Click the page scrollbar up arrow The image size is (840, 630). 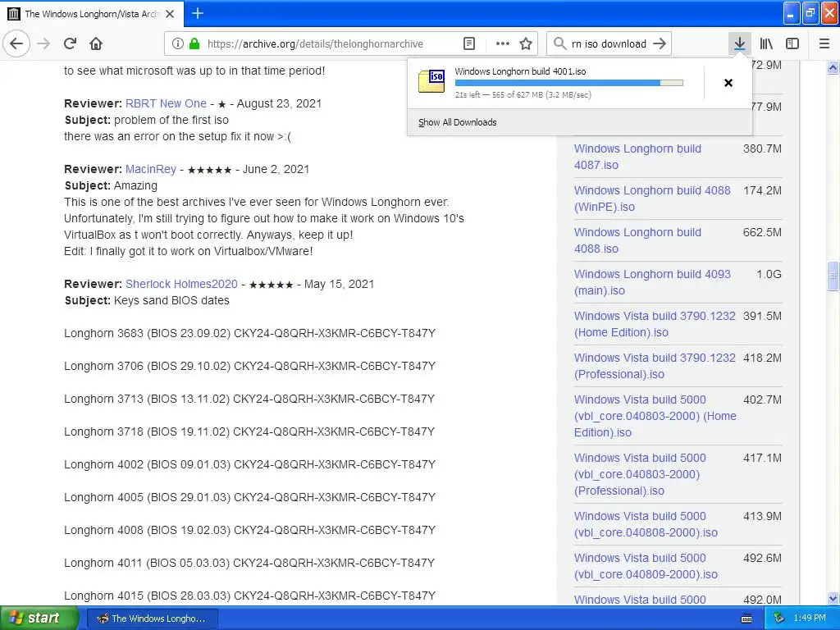tap(833, 67)
